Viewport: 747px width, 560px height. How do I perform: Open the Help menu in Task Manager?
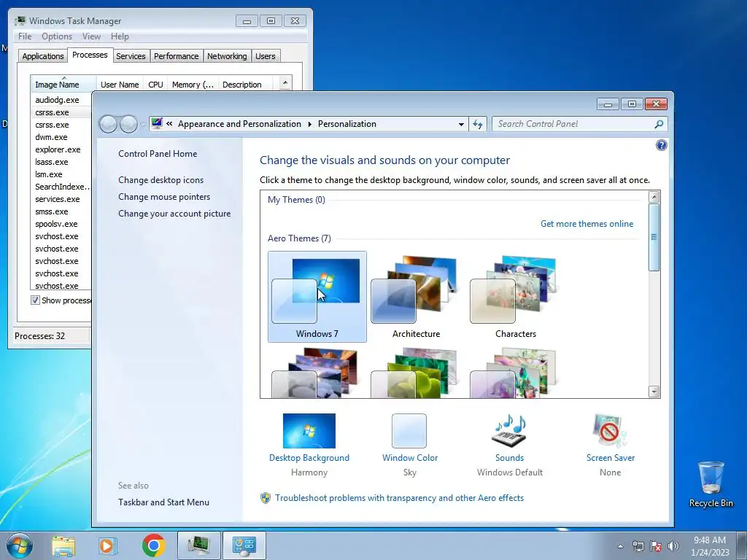[x=120, y=36]
